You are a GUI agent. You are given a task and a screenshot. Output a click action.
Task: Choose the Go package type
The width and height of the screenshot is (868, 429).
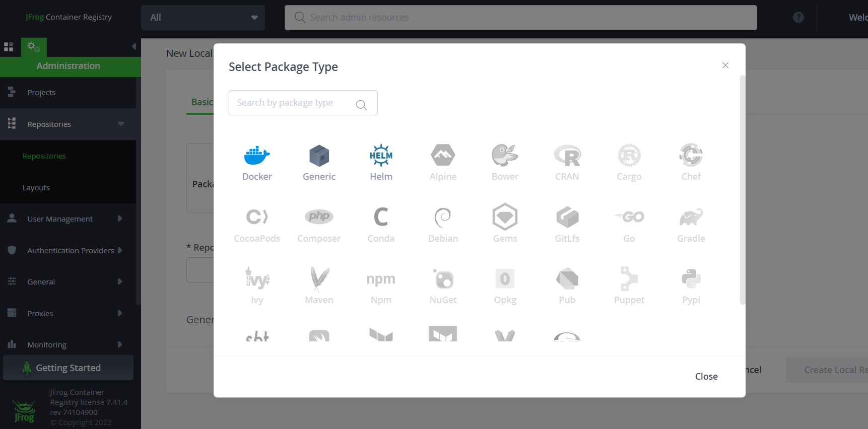(629, 224)
